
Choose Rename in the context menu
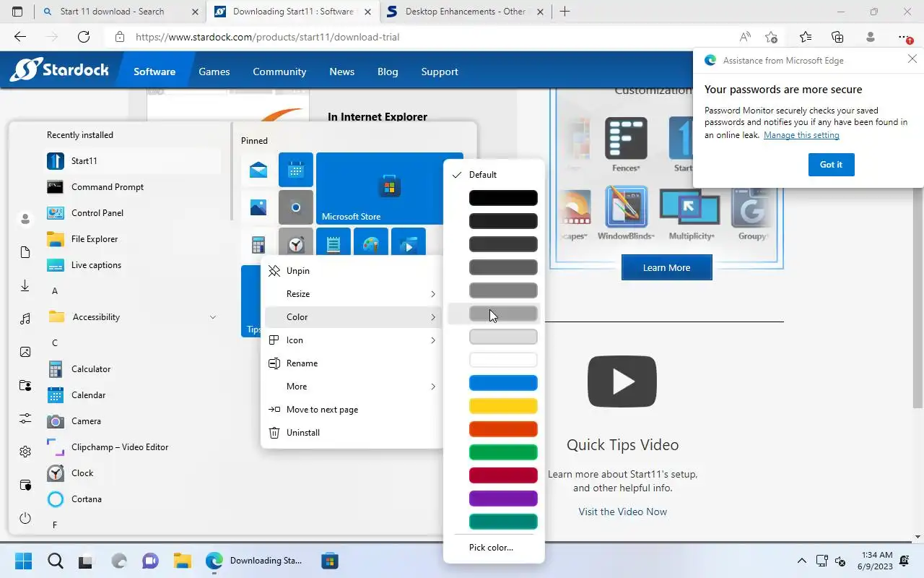[x=352, y=363]
